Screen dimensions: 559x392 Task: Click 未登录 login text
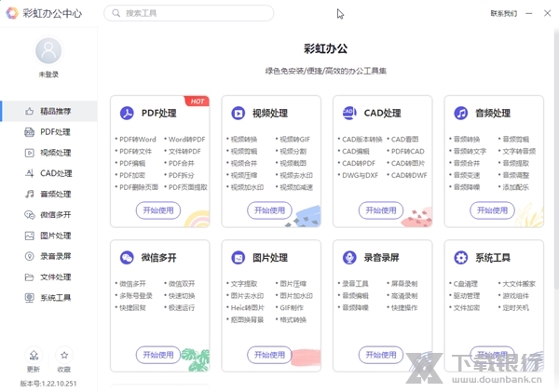48,74
